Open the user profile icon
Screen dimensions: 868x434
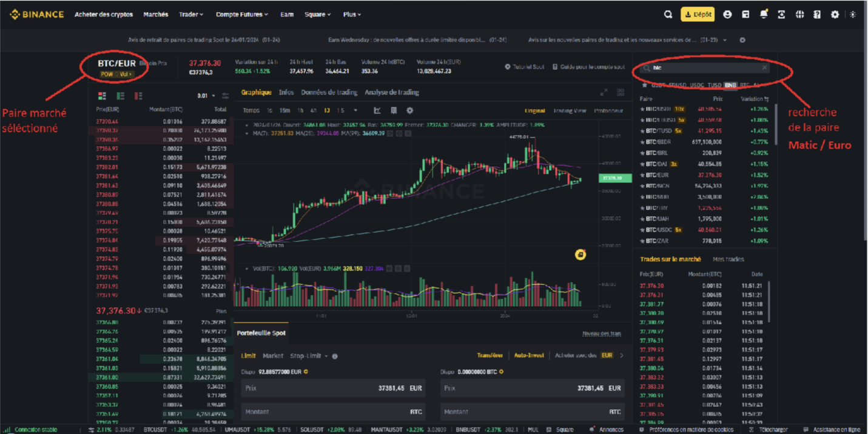point(727,15)
